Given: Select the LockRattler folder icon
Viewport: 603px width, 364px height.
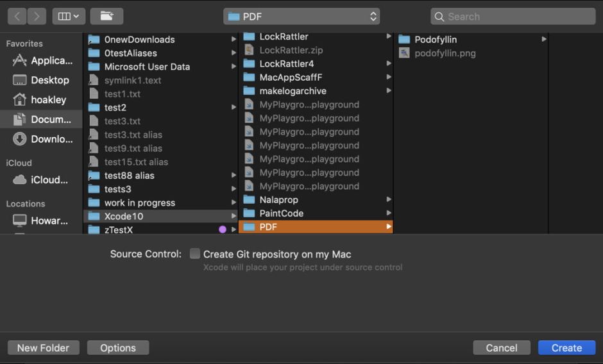Looking at the screenshot, I should pyautogui.click(x=249, y=36).
